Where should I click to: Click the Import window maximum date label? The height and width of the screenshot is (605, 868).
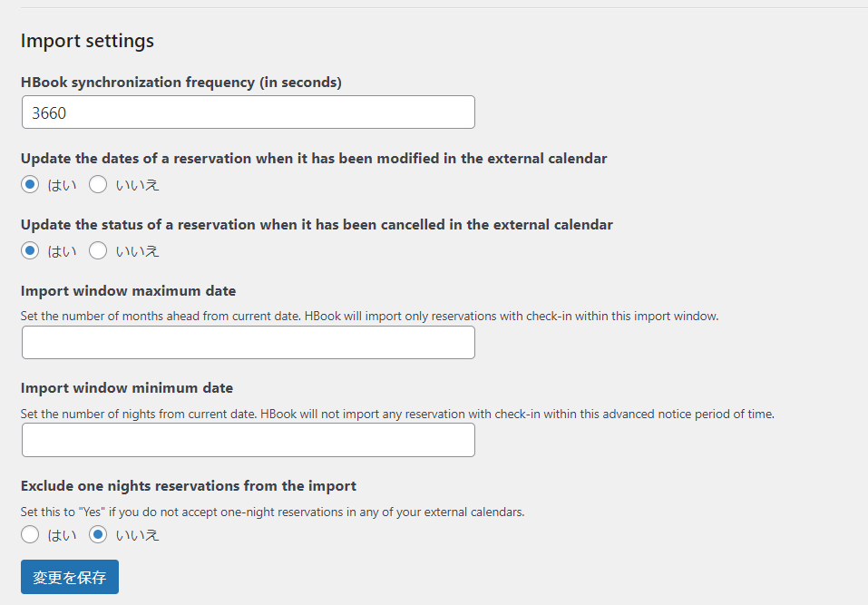129,291
